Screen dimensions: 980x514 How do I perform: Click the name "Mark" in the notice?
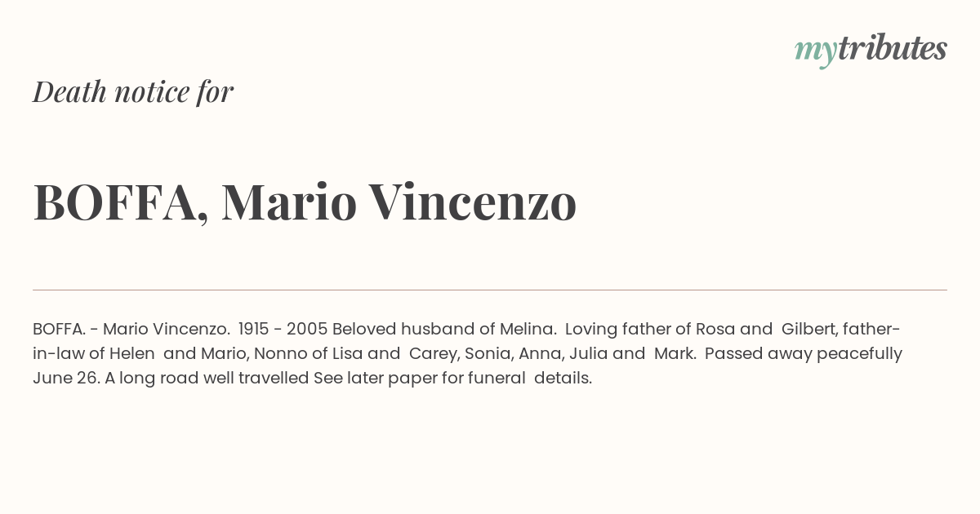[674, 354]
